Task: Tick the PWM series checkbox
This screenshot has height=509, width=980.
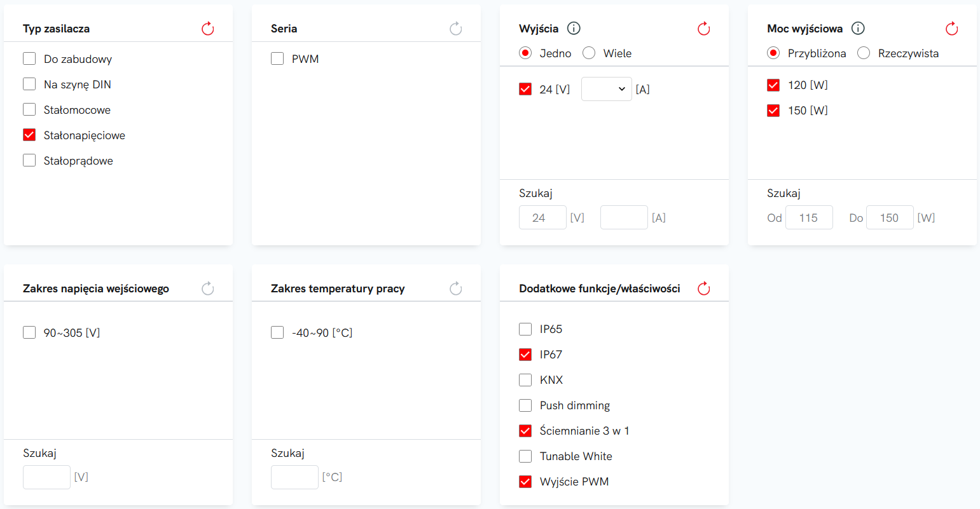Action: click(x=277, y=58)
